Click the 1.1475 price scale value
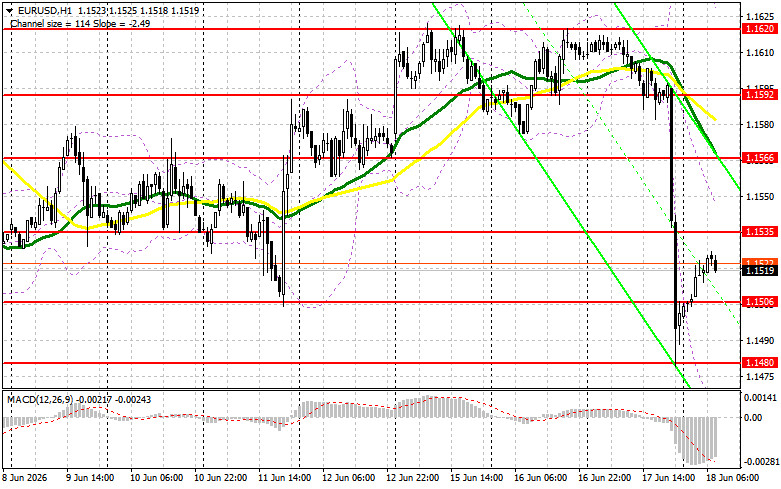Screen dimensions: 781x489 [760, 377]
